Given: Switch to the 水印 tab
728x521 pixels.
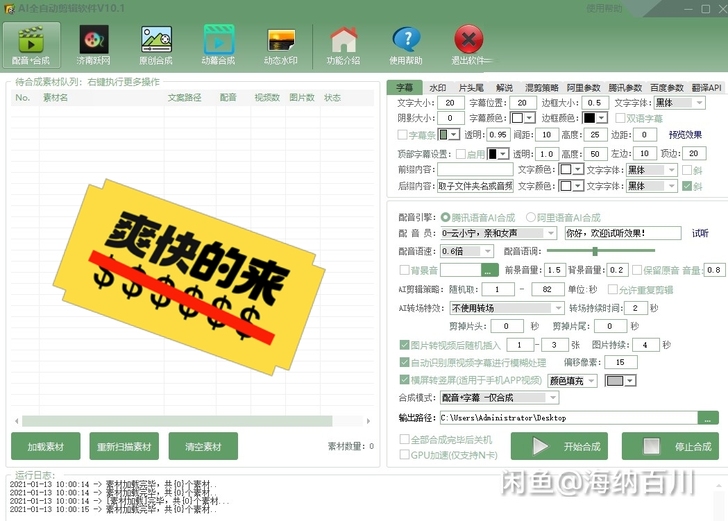Looking at the screenshot, I should pos(437,88).
